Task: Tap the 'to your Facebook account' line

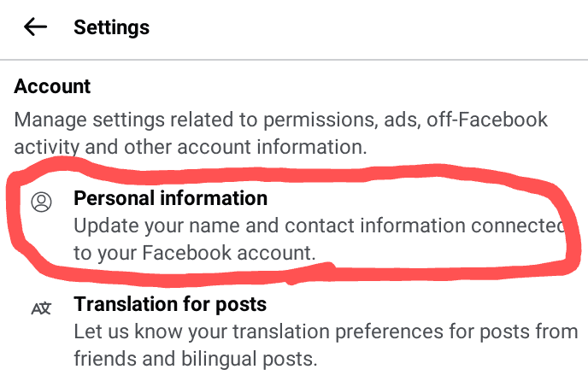Action: (x=194, y=252)
